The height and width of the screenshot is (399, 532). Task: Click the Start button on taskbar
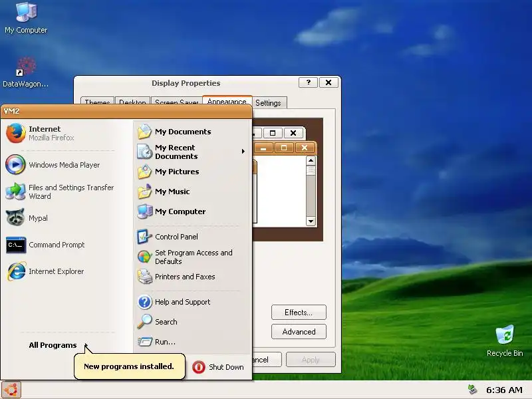pos(11,390)
